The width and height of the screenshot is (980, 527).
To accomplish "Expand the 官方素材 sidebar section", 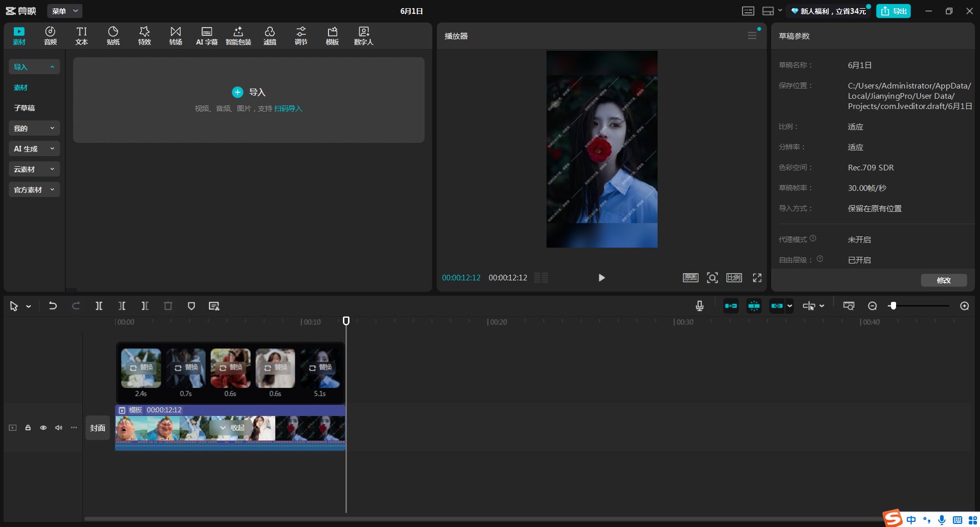I will click(x=34, y=189).
